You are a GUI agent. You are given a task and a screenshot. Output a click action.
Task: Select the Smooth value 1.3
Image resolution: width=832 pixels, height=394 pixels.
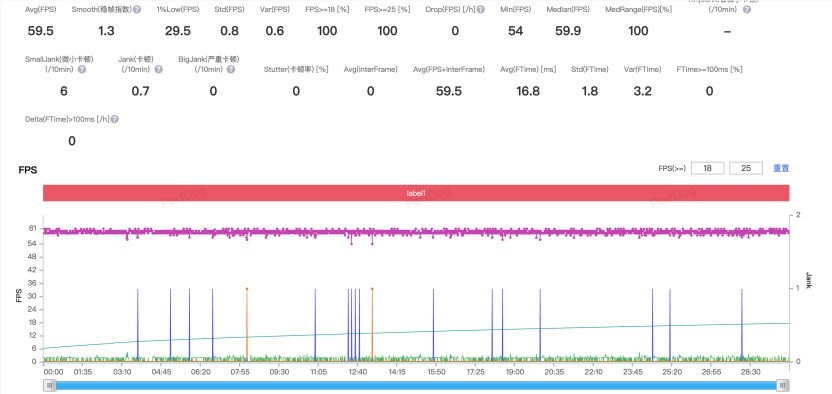[106, 31]
